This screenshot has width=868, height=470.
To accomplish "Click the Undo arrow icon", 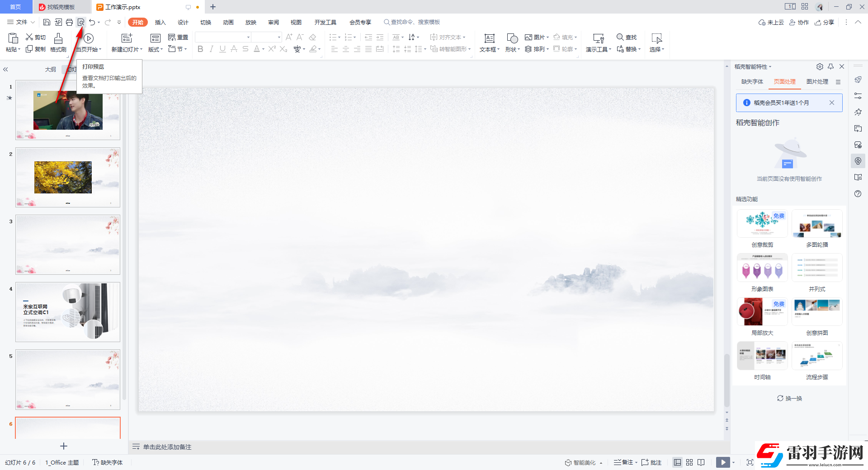I will pyautogui.click(x=92, y=22).
